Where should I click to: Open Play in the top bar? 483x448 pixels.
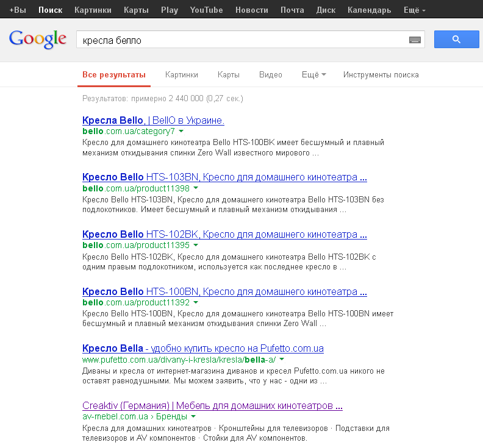point(170,10)
